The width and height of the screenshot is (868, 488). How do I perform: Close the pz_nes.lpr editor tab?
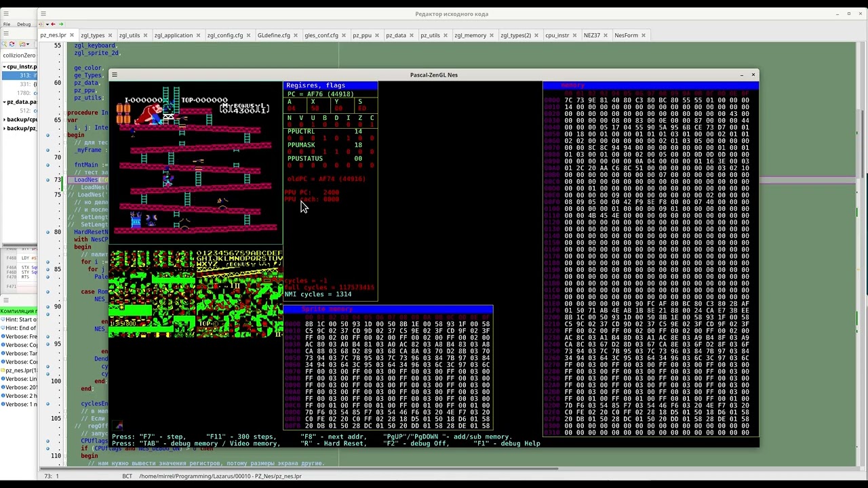click(x=71, y=35)
